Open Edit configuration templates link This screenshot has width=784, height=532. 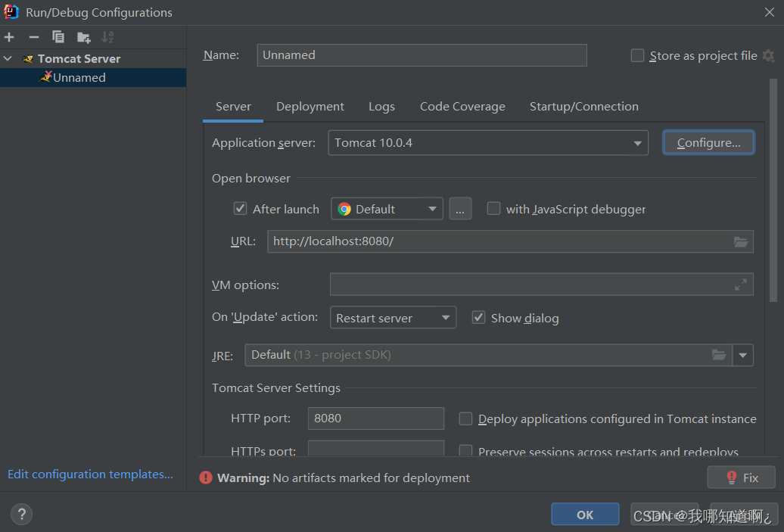tap(91, 474)
